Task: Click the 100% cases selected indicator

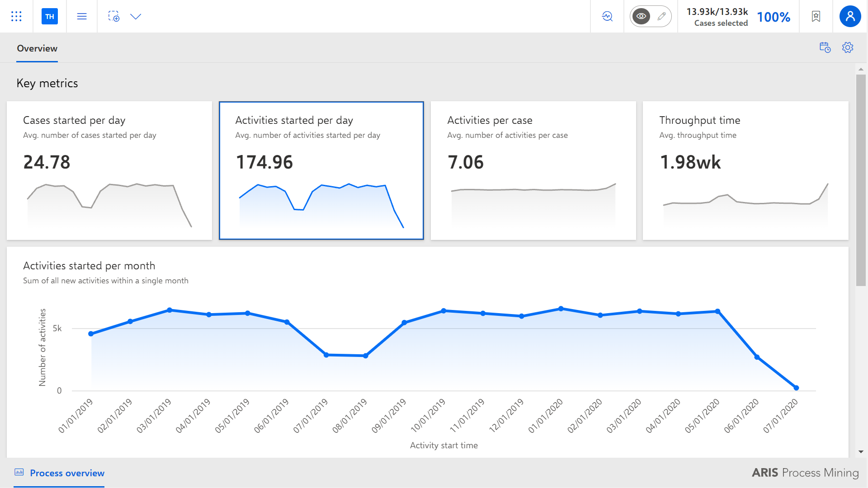Action: [774, 17]
